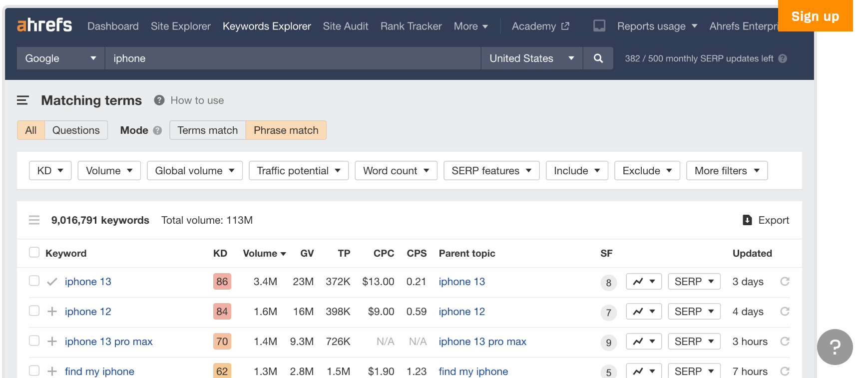Click the Mode help icon
The width and height of the screenshot is (868, 378).
(x=157, y=130)
